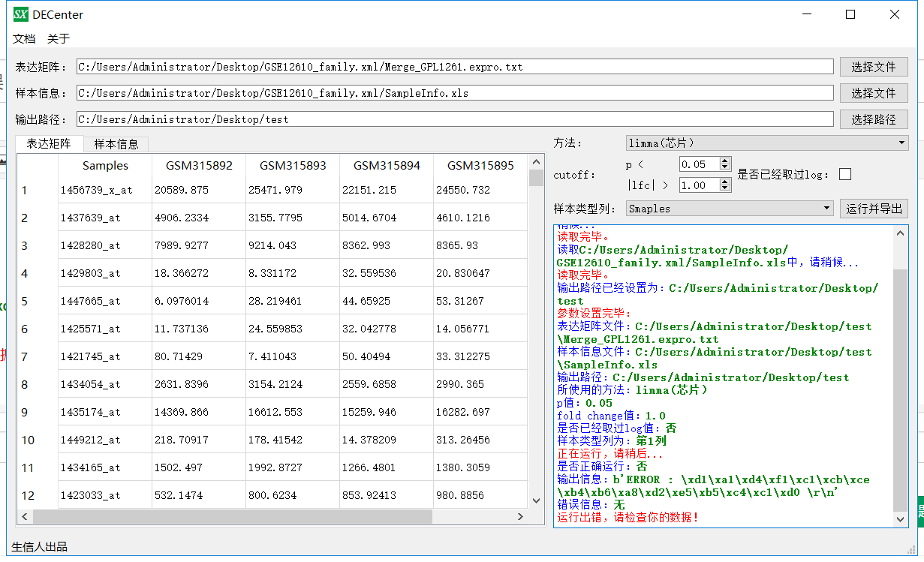924x562 pixels.
Task: Decrease the |lfc| threshold with down arrow
Action: (x=724, y=188)
